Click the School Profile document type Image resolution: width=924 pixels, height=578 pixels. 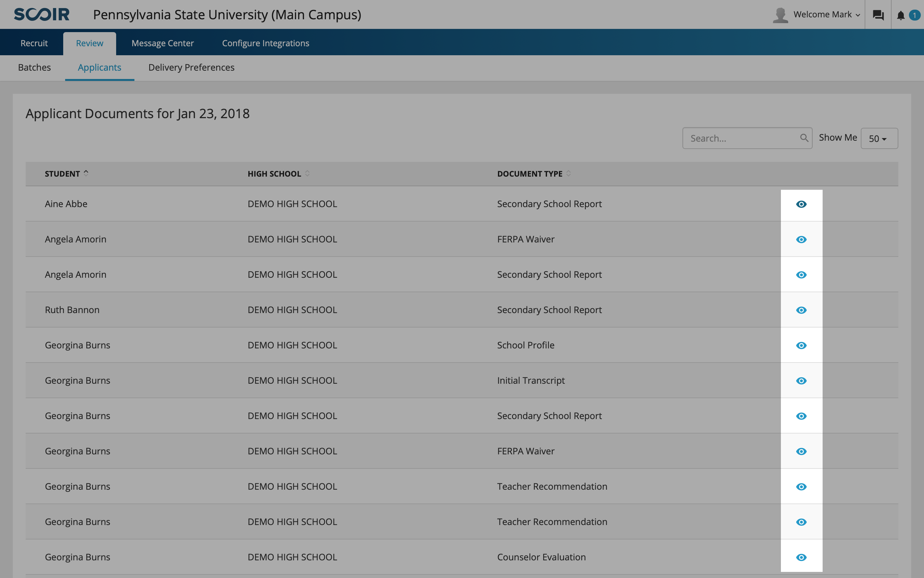(x=526, y=345)
